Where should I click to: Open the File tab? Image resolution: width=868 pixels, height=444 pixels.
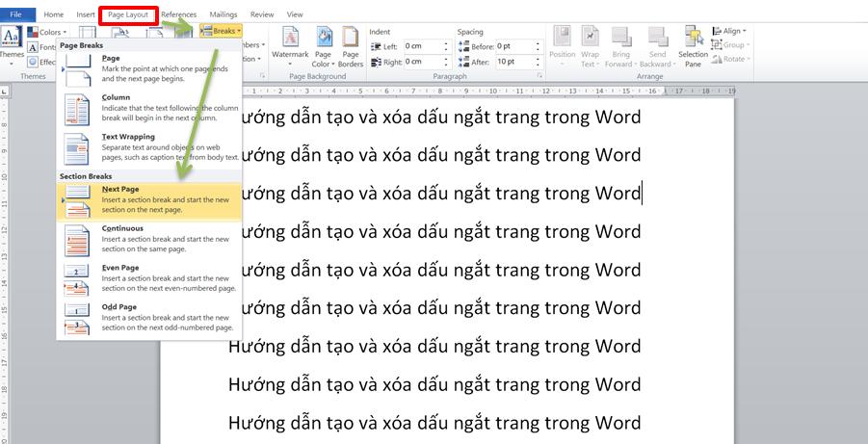coord(16,14)
